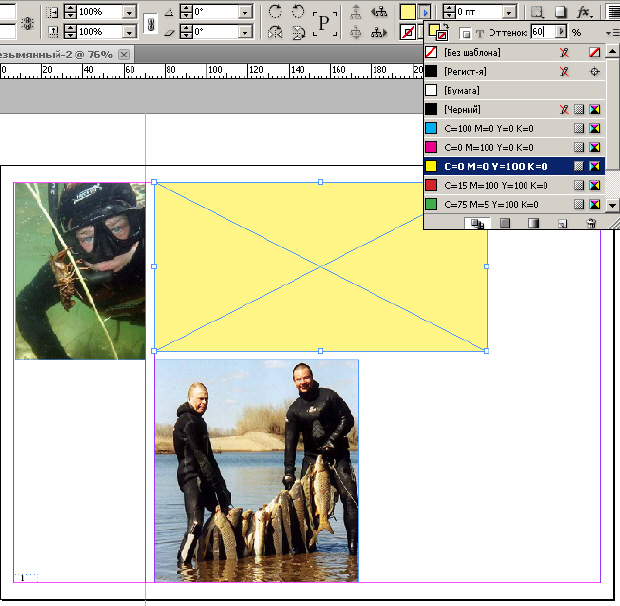
Task: Switch to document tab at 76%
Action: click(62, 53)
